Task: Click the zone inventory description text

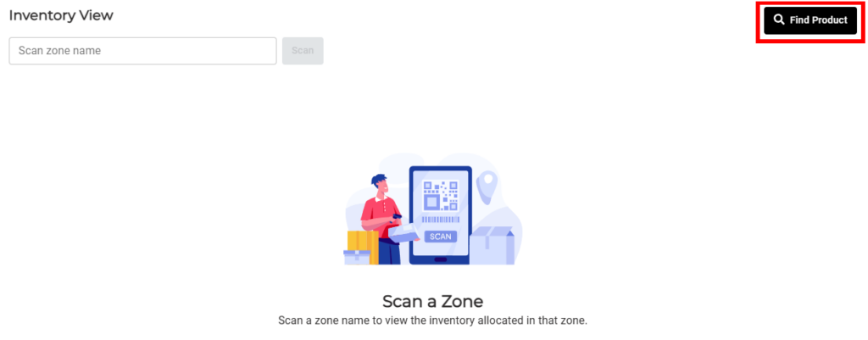Action: pyautogui.click(x=432, y=320)
